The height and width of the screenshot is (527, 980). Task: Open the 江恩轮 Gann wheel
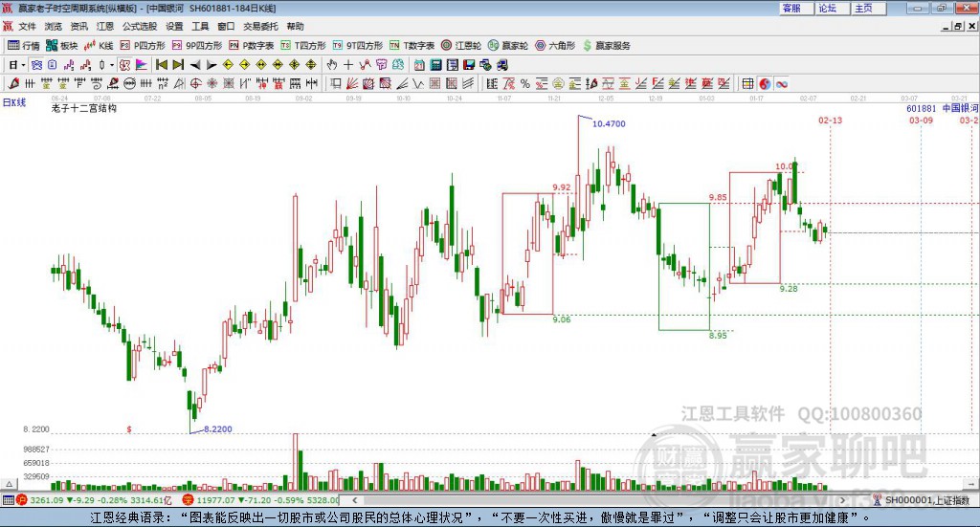point(461,46)
